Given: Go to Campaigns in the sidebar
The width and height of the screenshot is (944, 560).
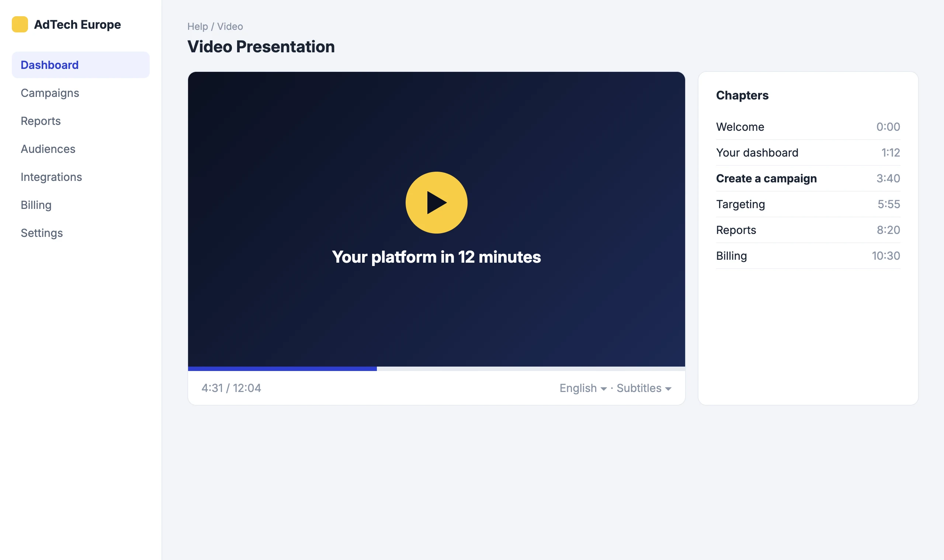Looking at the screenshot, I should (80, 93).
